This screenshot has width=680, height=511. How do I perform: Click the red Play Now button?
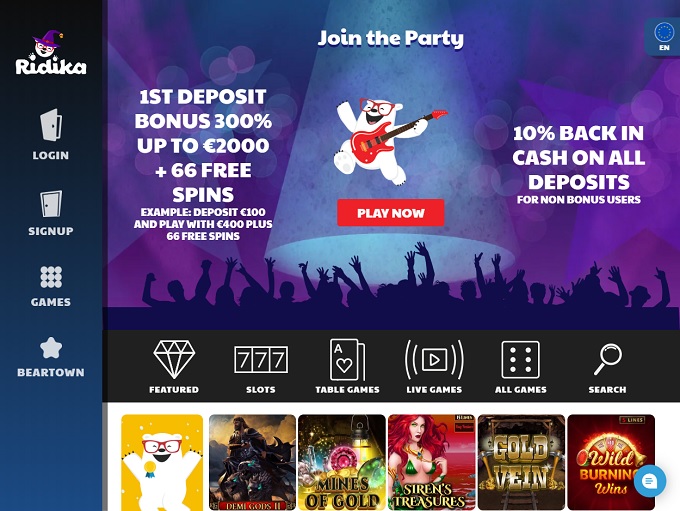[391, 213]
